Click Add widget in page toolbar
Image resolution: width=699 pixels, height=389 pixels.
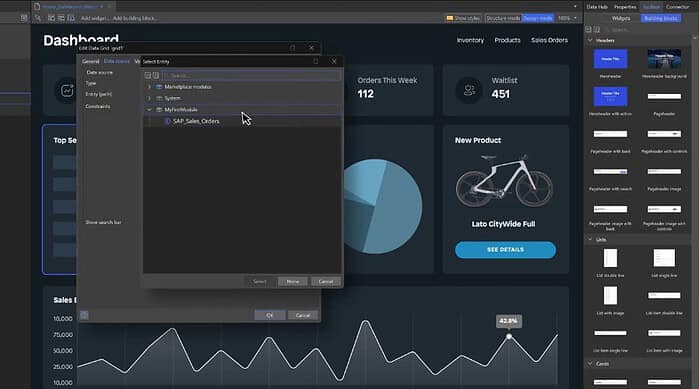coord(95,18)
